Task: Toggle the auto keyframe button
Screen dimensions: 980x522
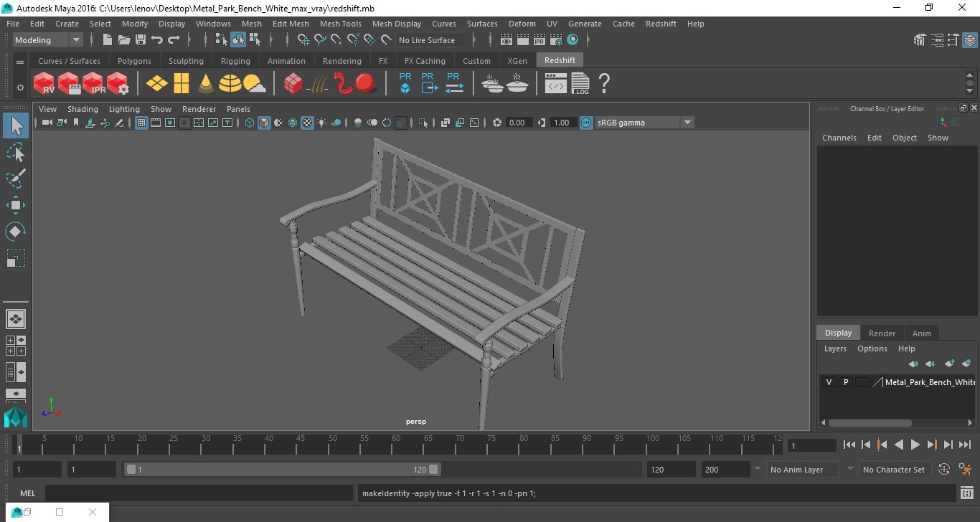Action: tap(944, 470)
